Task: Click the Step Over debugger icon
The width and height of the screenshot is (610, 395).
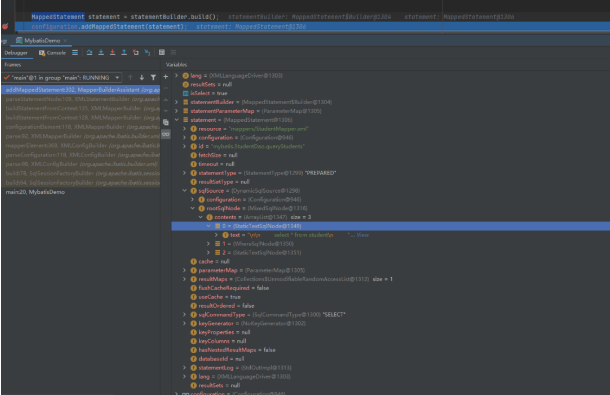Action: click(x=89, y=53)
